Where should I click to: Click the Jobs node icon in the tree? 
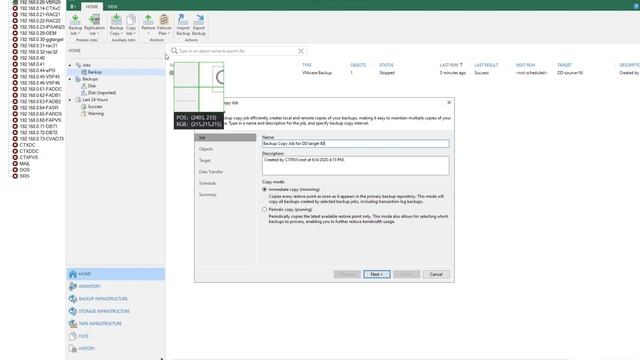(x=78, y=65)
